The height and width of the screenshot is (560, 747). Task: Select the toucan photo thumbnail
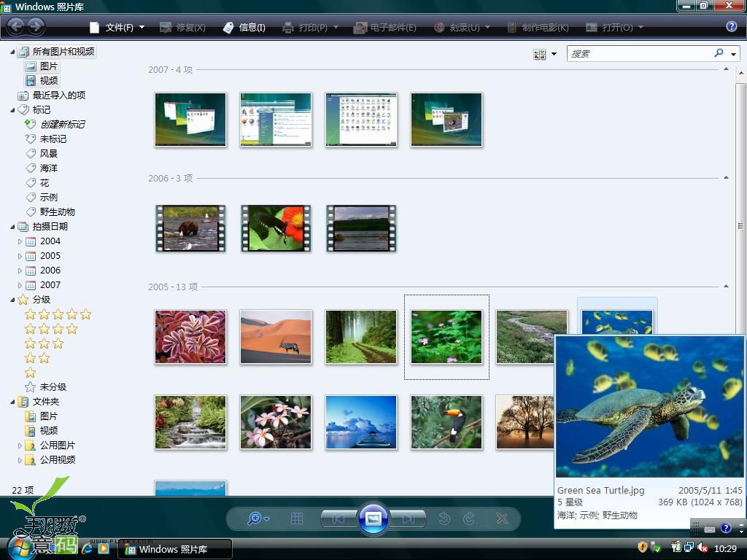[446, 422]
